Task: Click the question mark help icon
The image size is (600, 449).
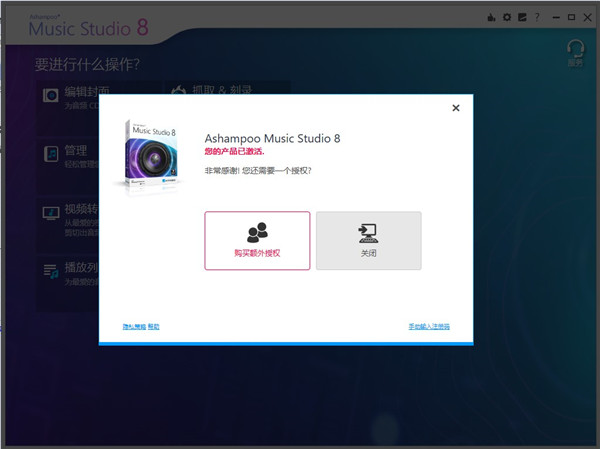Action: 537,17
